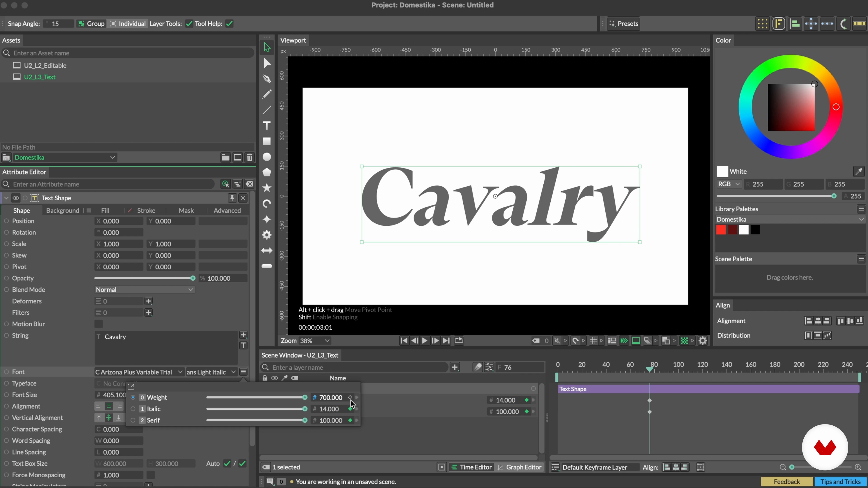Open the Presets button

(x=624, y=23)
